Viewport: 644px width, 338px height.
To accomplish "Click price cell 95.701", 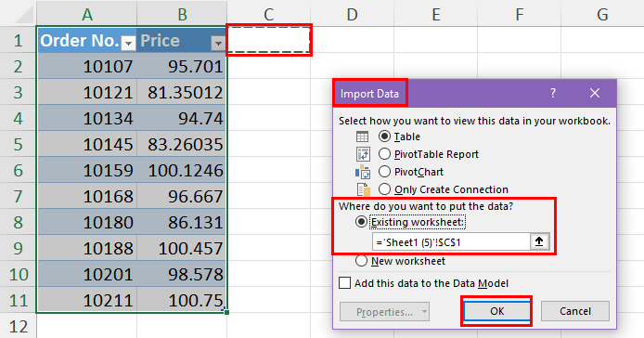I will [x=182, y=66].
